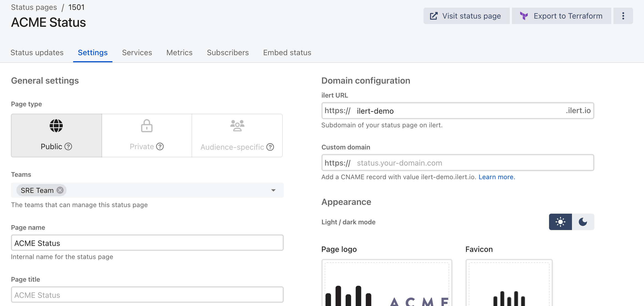Viewport: 644px width, 306px height.
Task: Click the people group icon
Action: tap(237, 126)
